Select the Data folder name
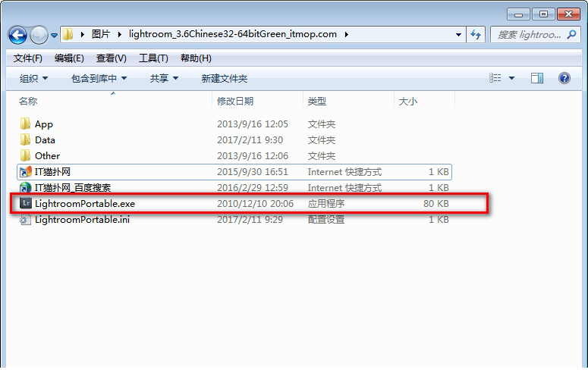The width and height of the screenshot is (588, 382). 45,139
